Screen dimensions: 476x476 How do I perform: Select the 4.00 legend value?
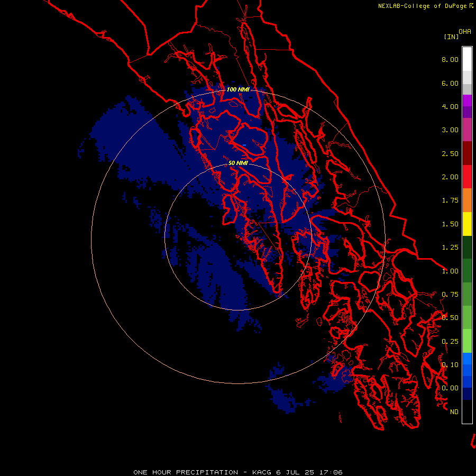click(450, 106)
